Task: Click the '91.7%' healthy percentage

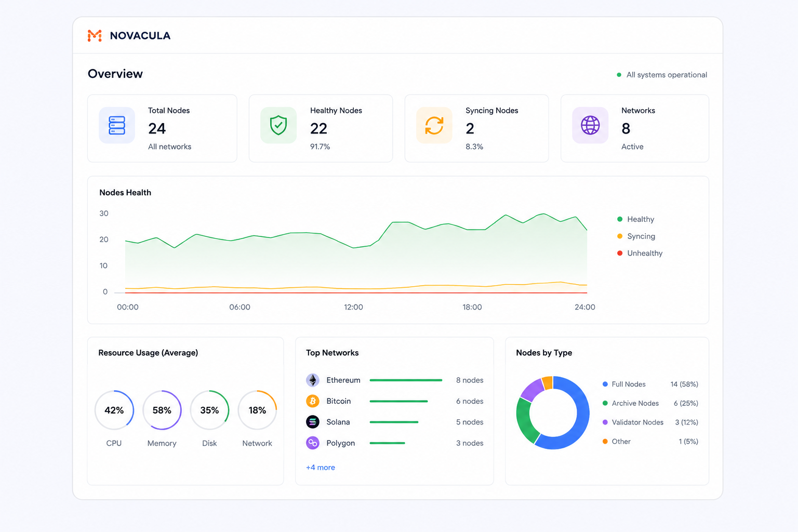Action: [x=320, y=147]
